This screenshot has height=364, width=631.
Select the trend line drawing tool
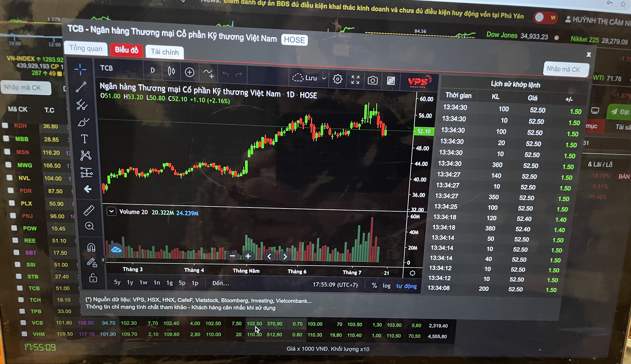(81, 87)
